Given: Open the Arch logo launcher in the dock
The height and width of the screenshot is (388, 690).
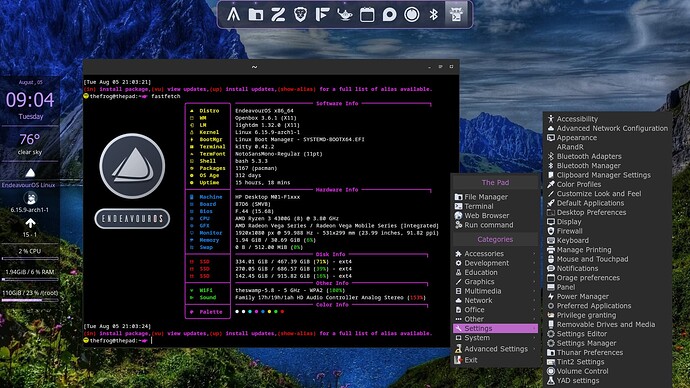Looking at the screenshot, I should click(x=233, y=15).
